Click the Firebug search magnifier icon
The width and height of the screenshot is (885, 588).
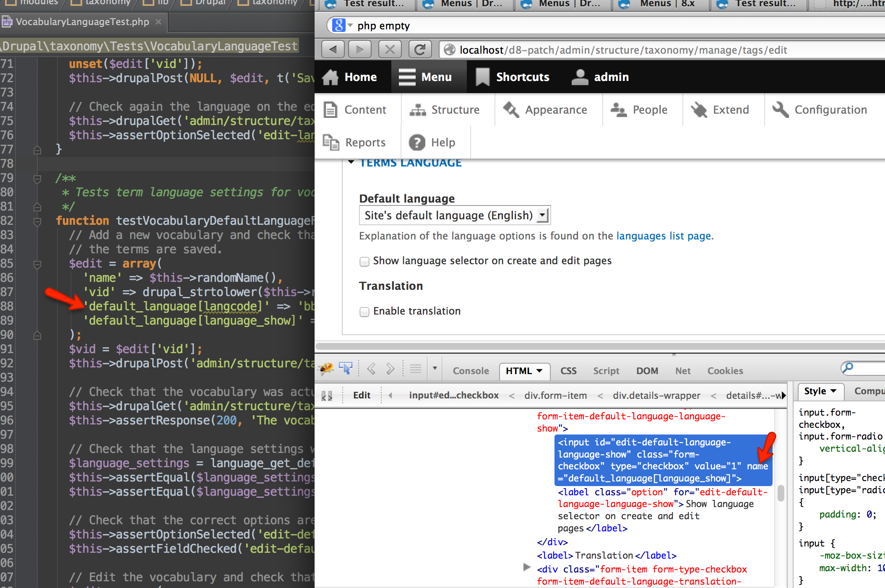pyautogui.click(x=847, y=368)
